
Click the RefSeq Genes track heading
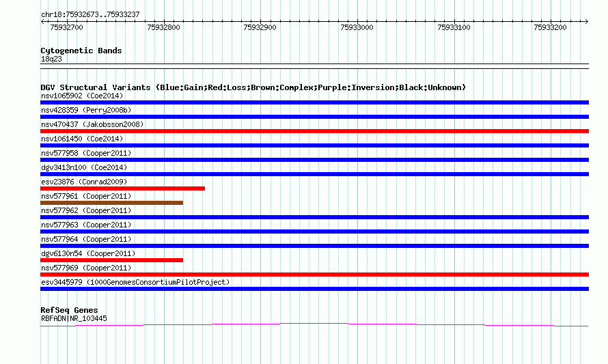tap(69, 310)
